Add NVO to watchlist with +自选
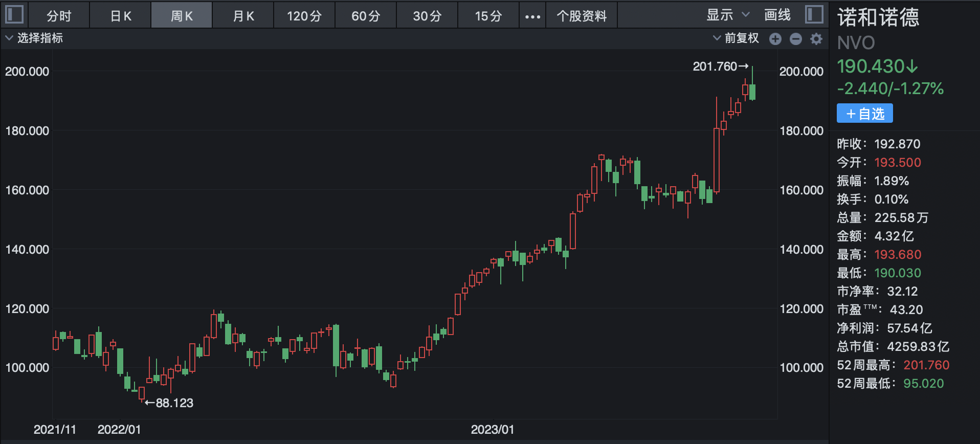Viewport: 980px width, 444px height. point(864,113)
